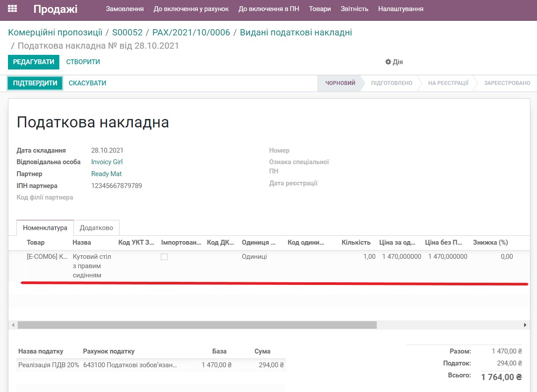Viewport: 537px width, 392px height.
Task: Advance status to ПІДГОТОВЛЕНО
Action: point(392,83)
